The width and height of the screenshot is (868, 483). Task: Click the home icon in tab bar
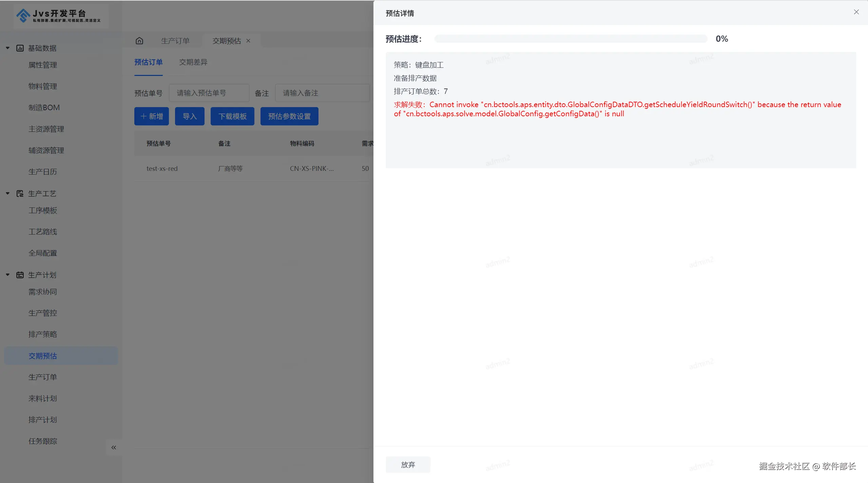click(x=139, y=41)
